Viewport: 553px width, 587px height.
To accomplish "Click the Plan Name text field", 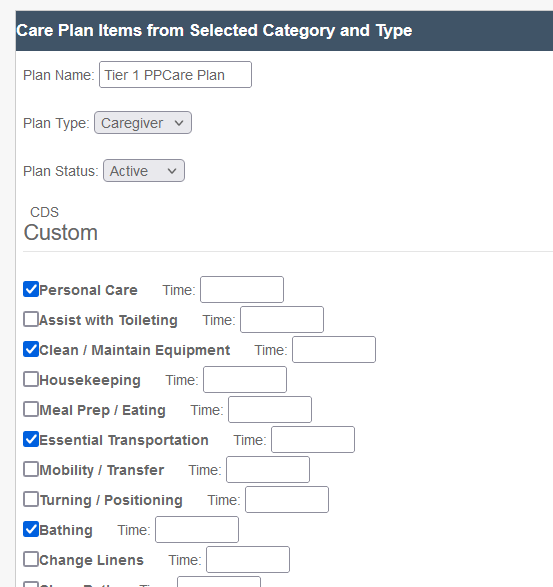I will pos(175,75).
